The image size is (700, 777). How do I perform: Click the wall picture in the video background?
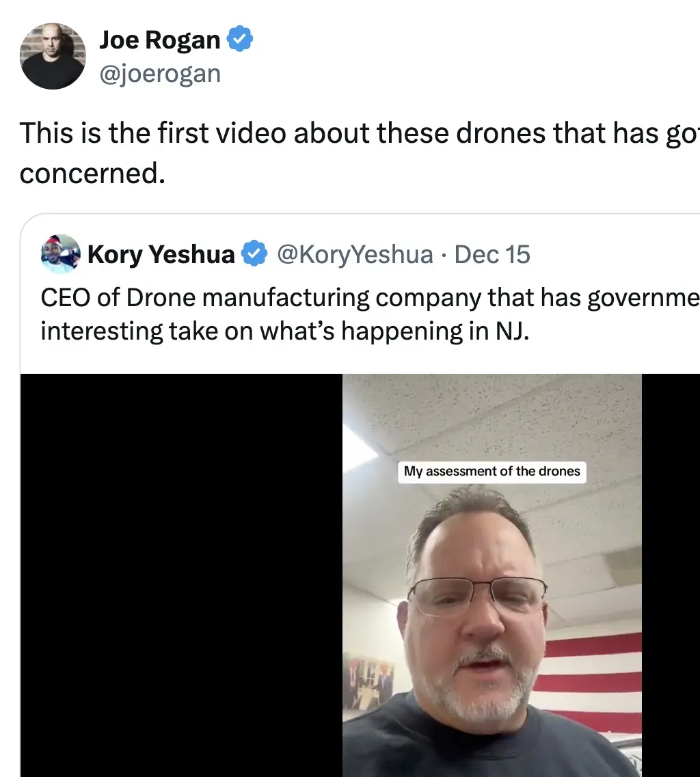pyautogui.click(x=368, y=681)
